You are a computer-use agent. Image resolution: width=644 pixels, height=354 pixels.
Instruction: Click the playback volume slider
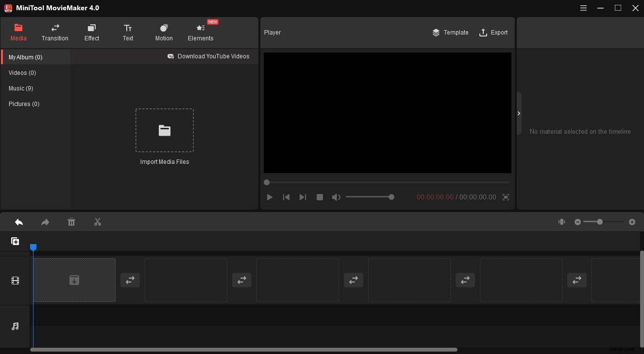(370, 197)
